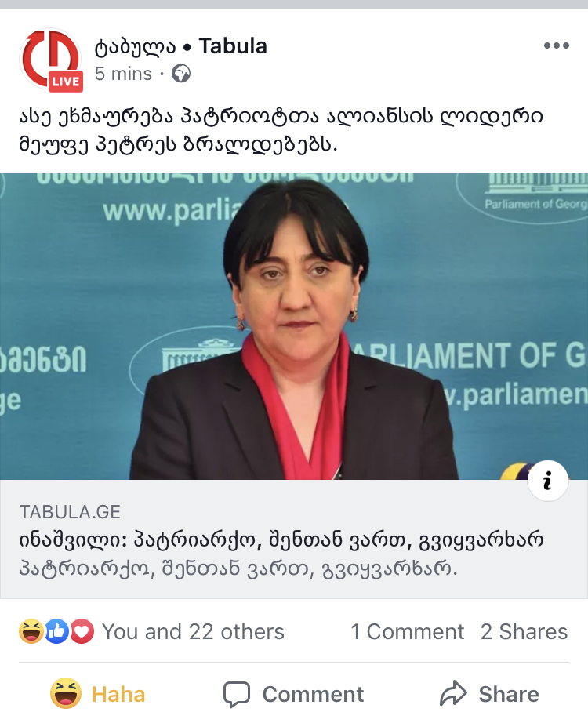Open the TABULA.GE article headline
The width and height of the screenshot is (588, 723).
pyautogui.click(x=281, y=540)
